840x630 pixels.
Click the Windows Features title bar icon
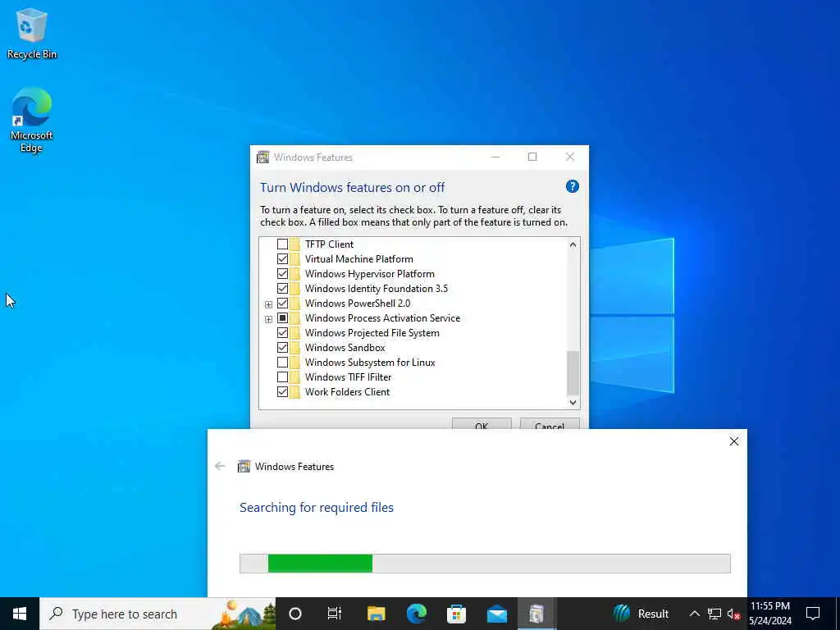coord(262,157)
